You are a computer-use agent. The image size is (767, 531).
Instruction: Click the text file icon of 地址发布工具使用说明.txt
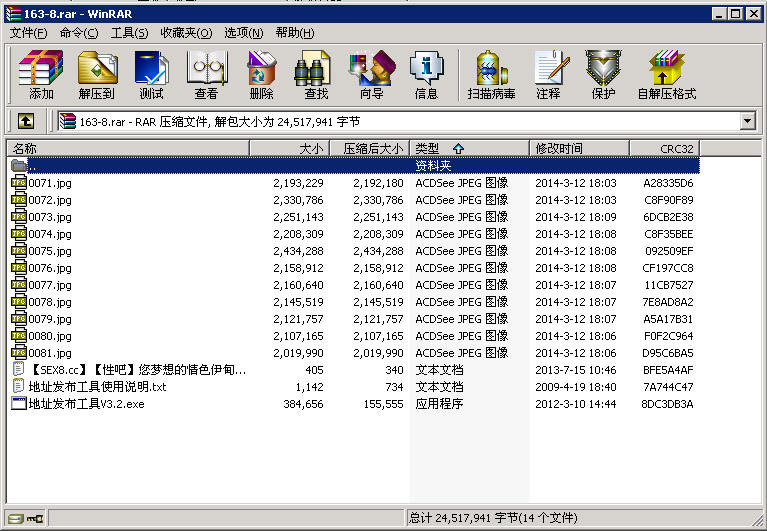tap(19, 387)
